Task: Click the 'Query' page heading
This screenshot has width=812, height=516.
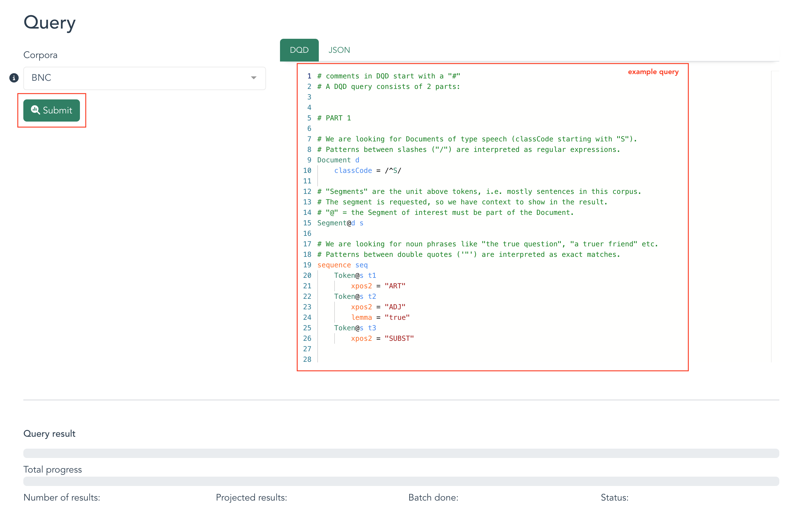Action: pos(50,22)
